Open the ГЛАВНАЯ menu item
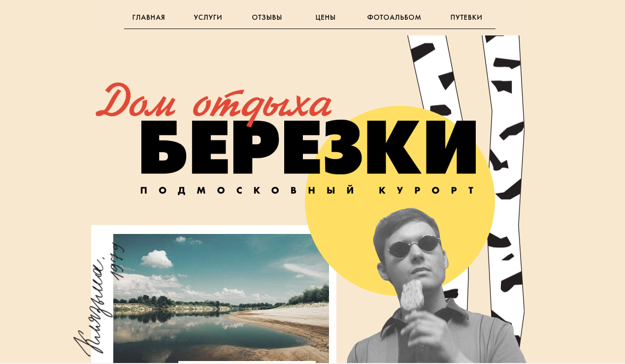 pos(149,18)
